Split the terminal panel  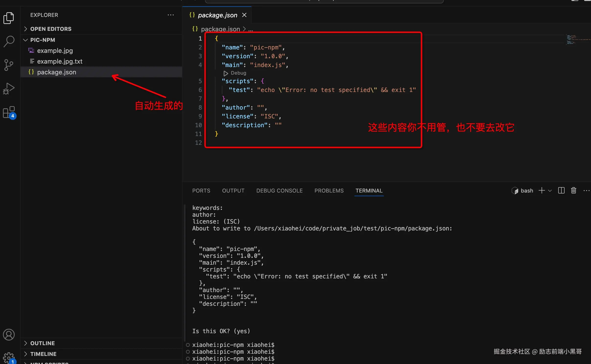pos(561,191)
